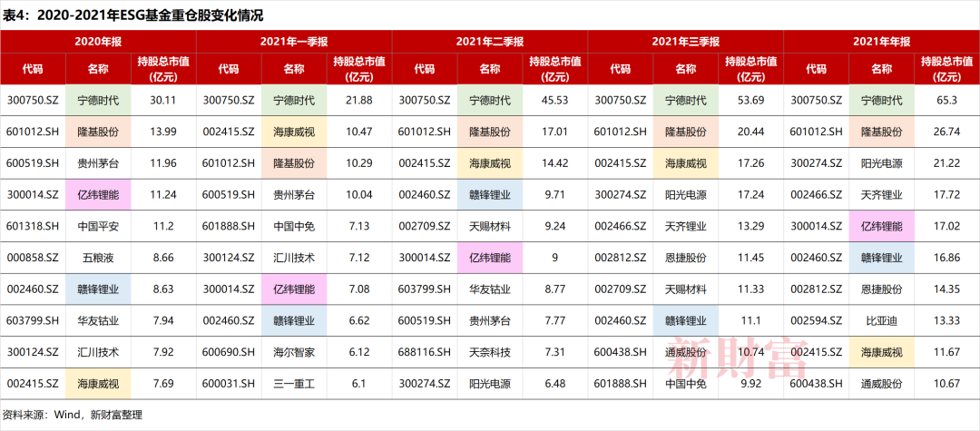Select the holding value 21.22

pyautogui.click(x=947, y=163)
